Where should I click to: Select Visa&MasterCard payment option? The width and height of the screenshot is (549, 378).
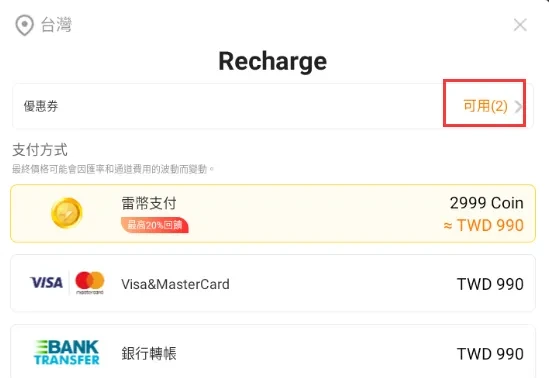pos(273,283)
